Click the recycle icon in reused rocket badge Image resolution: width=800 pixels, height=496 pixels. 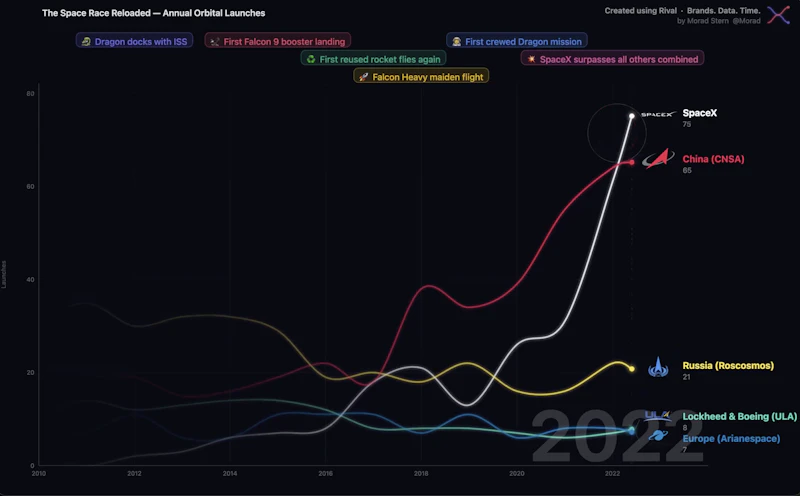pyautogui.click(x=311, y=59)
